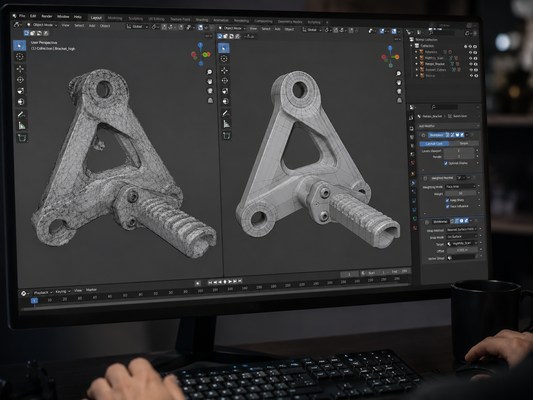Open the Marker menu in the timeline
This screenshot has width=533, height=400.
[x=91, y=290]
